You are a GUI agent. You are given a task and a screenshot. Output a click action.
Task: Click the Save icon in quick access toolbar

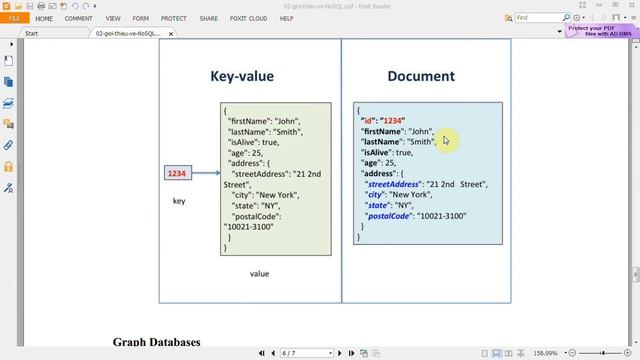[x=30, y=6]
